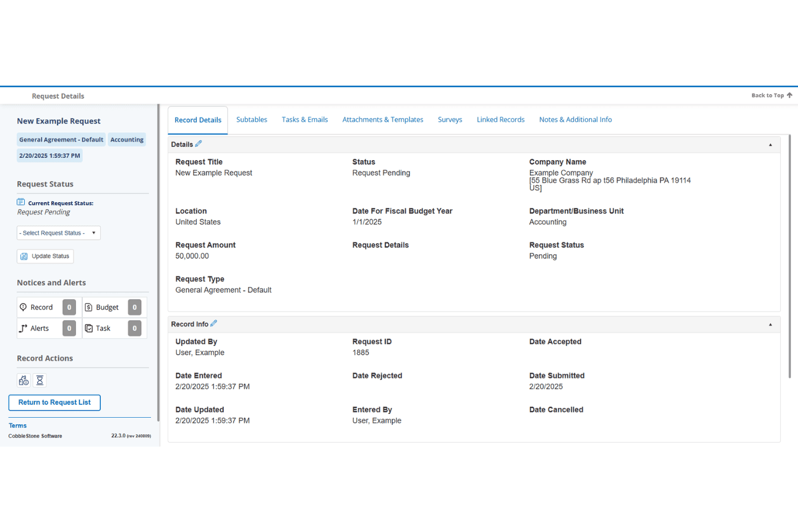
Task: Click the Task notice copy icon
Action: click(x=89, y=328)
